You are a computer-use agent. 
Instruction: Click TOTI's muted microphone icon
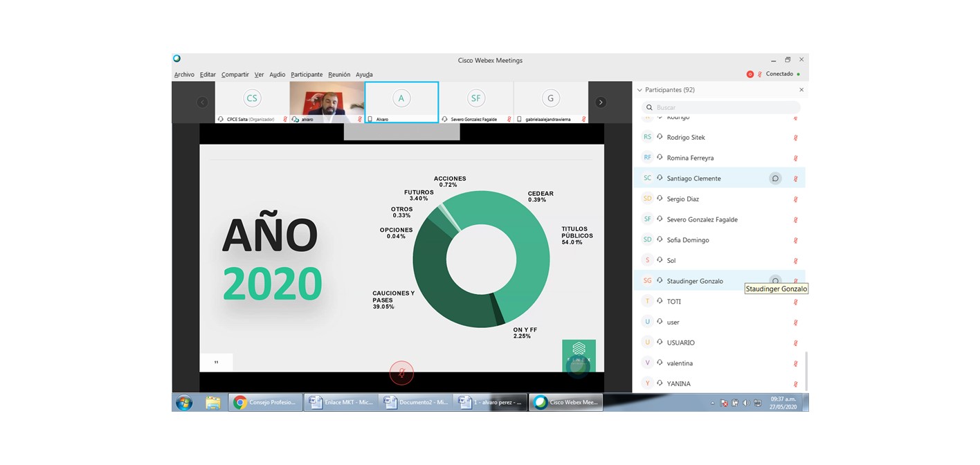(796, 302)
